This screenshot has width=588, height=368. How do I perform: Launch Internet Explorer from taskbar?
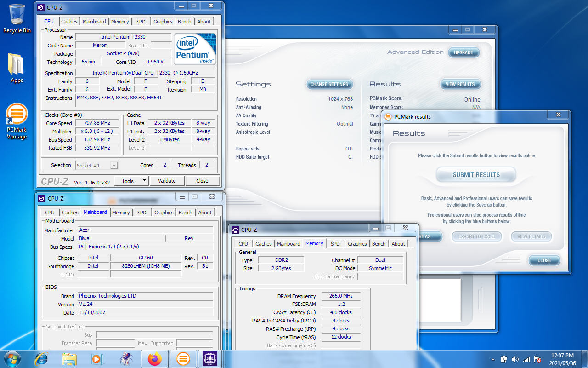pos(42,359)
